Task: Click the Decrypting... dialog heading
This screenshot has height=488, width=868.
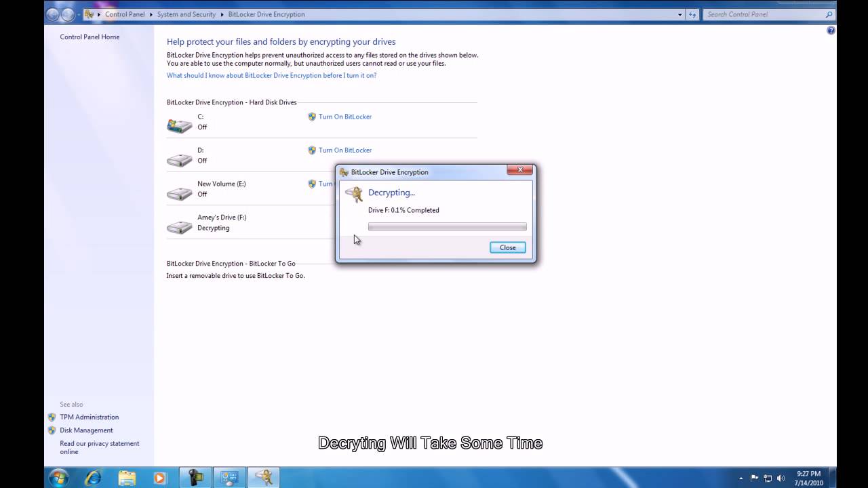Action: [391, 193]
